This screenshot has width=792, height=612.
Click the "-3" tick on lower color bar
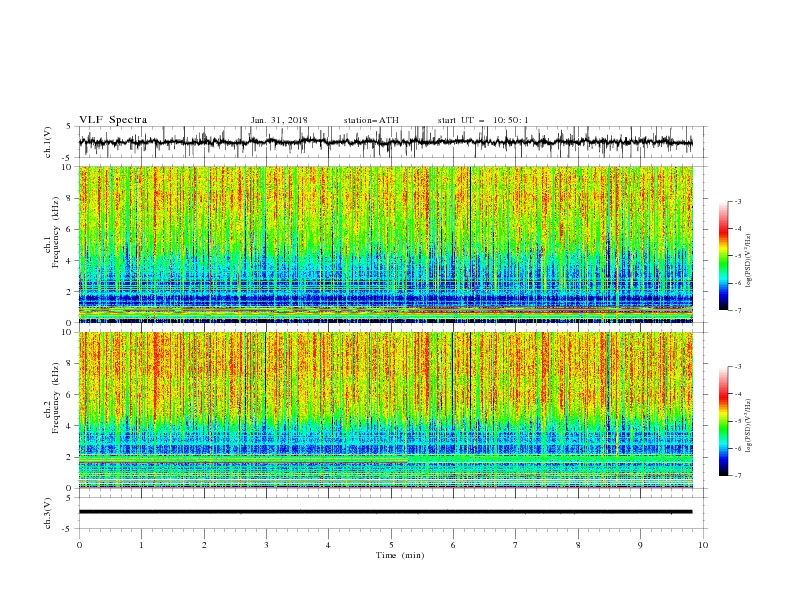pyautogui.click(x=737, y=367)
